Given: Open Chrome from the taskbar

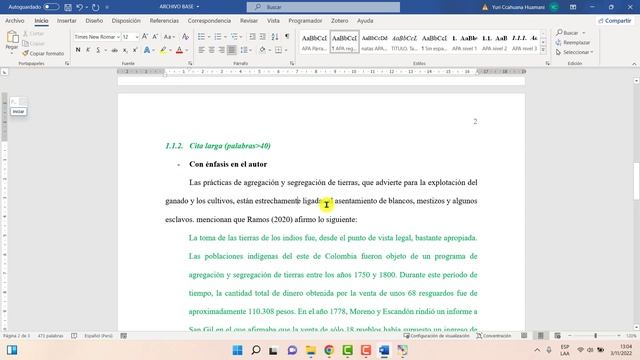Looking at the screenshot, I should coord(329,350).
